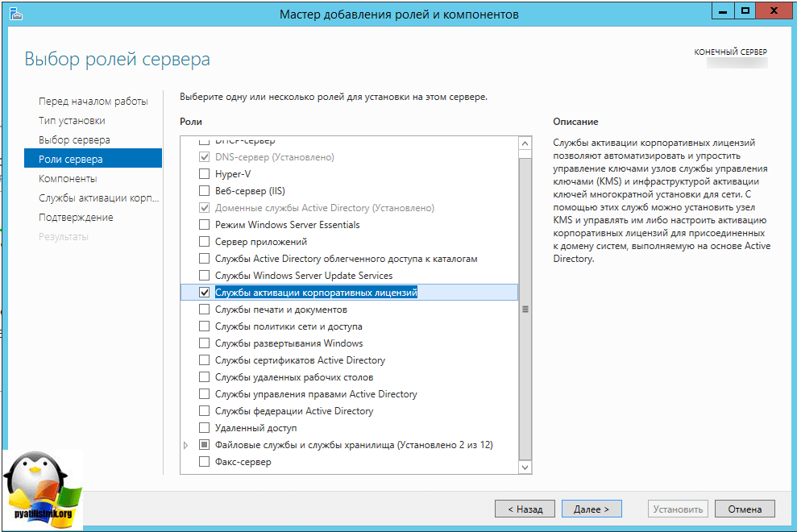Click the Установить button
Viewport: 797px width, 532px height.
pyautogui.click(x=678, y=509)
